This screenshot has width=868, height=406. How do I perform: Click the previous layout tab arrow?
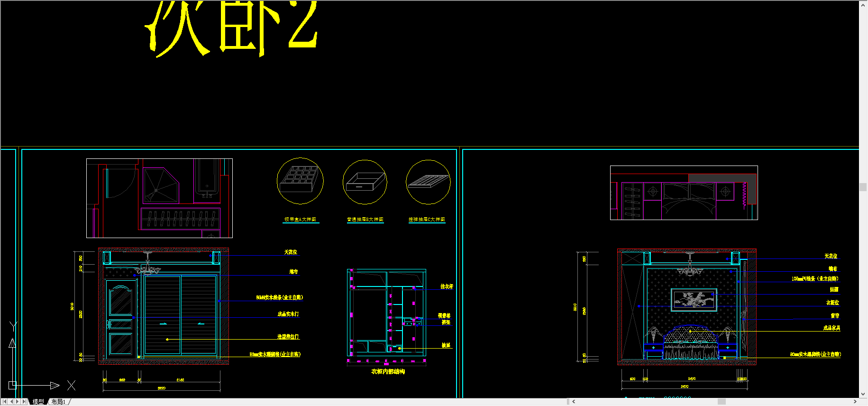pyautogui.click(x=11, y=402)
